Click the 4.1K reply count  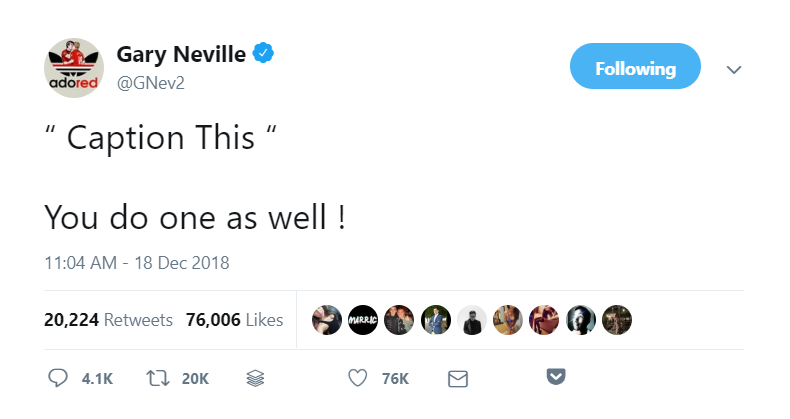[97, 378]
